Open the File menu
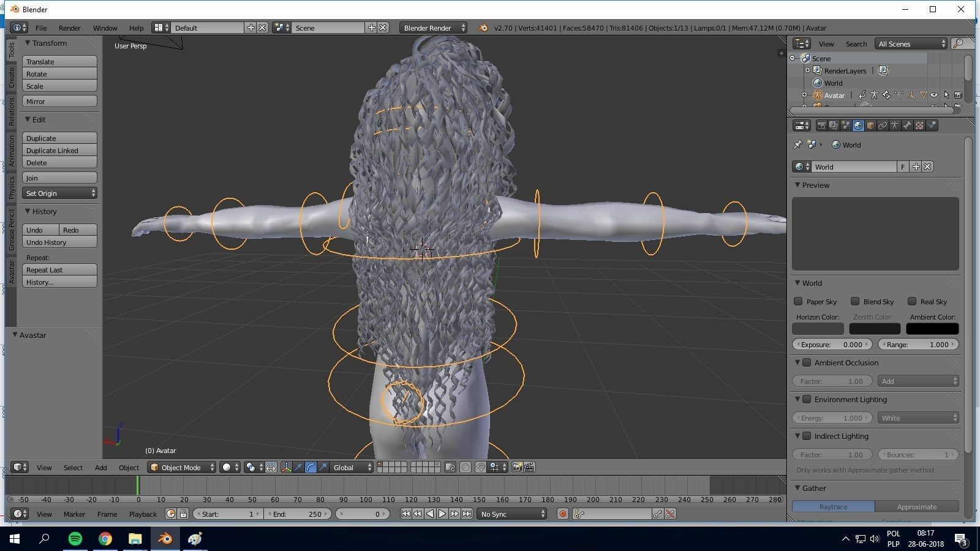The height and width of the screenshot is (551, 980). pos(41,28)
